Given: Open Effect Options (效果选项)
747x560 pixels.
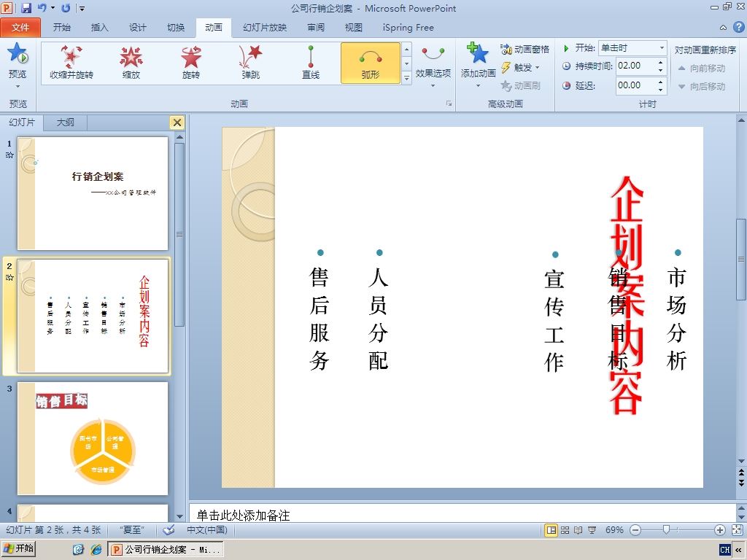Looking at the screenshot, I should click(433, 66).
